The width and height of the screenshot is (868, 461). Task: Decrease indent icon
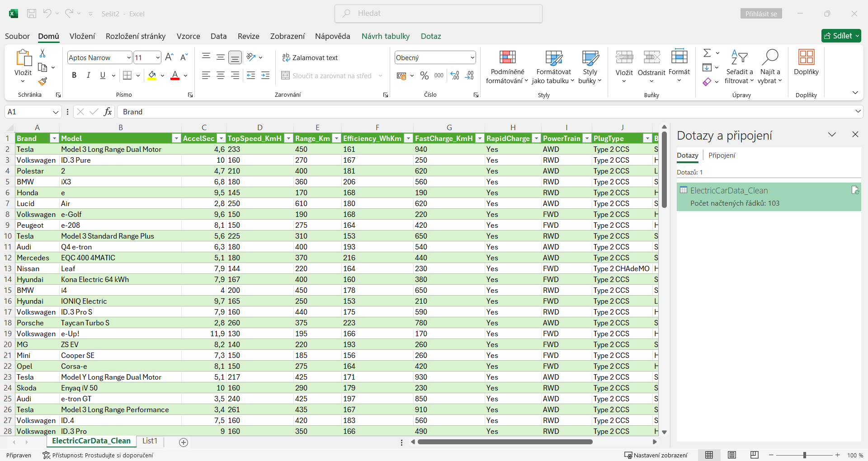click(x=251, y=75)
